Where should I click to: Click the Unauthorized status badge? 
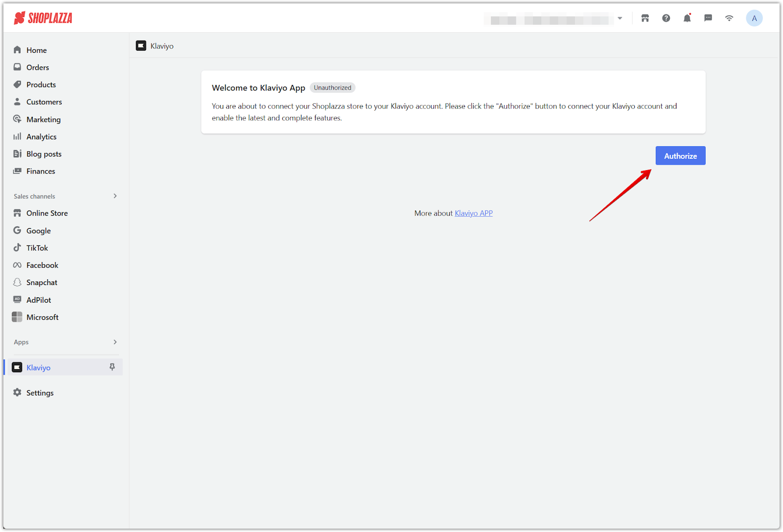pos(332,88)
